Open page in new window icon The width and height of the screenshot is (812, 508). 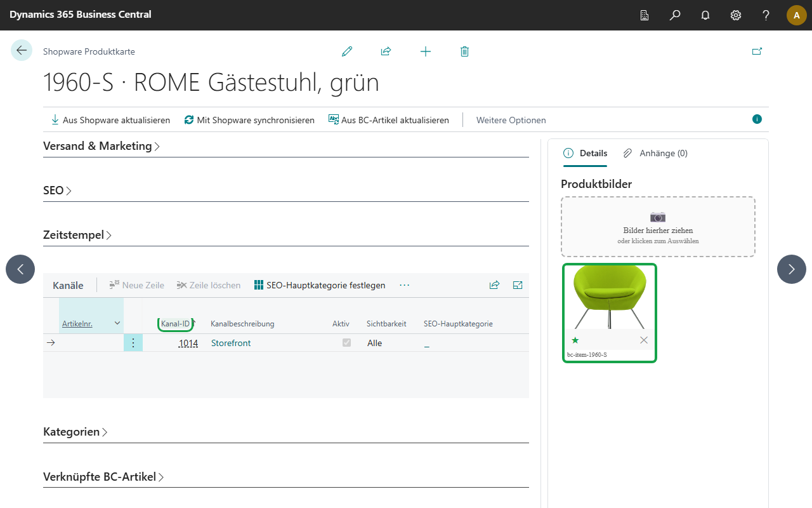coord(757,51)
